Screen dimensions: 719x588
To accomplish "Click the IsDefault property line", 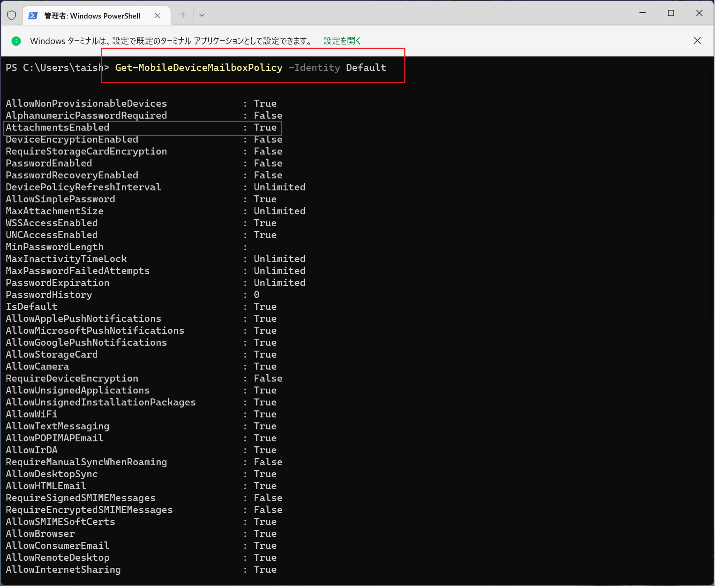I will pos(141,307).
